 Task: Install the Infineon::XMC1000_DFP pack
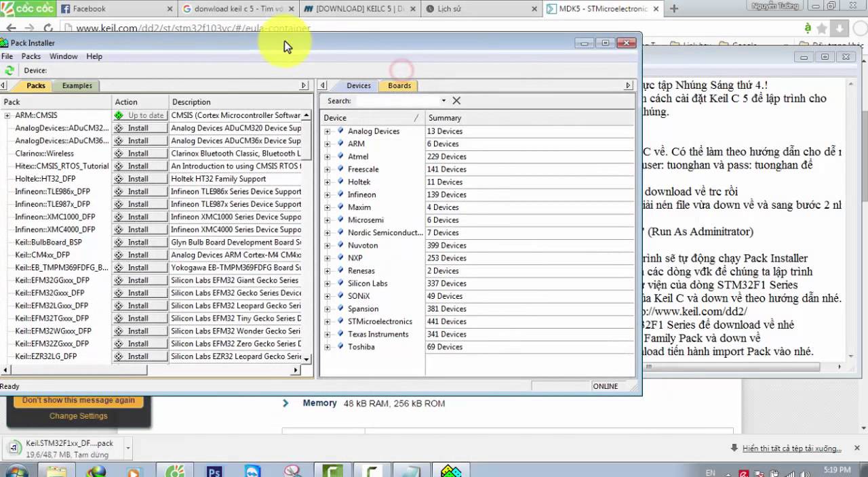[x=140, y=217]
